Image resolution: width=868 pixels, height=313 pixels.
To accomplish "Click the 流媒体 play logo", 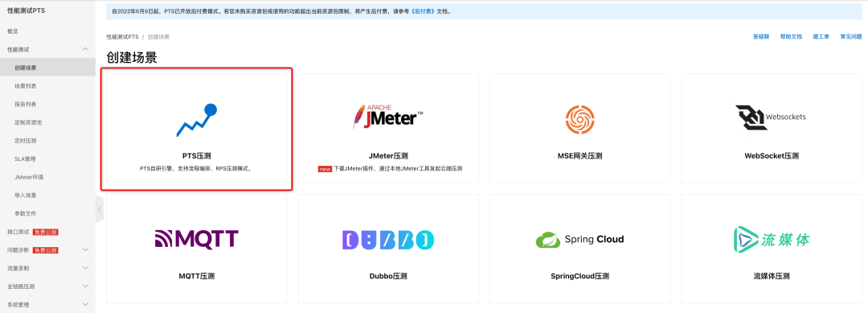I will pyautogui.click(x=771, y=239).
